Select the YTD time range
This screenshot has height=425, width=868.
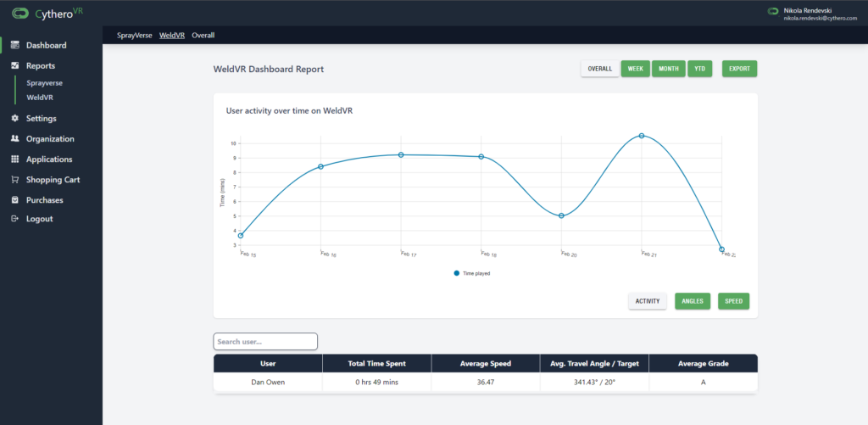(x=699, y=69)
